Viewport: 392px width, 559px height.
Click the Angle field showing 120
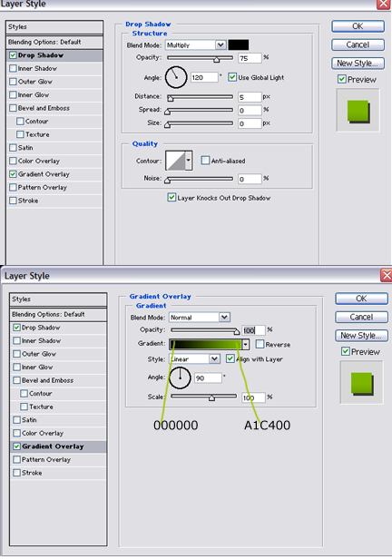204,77
